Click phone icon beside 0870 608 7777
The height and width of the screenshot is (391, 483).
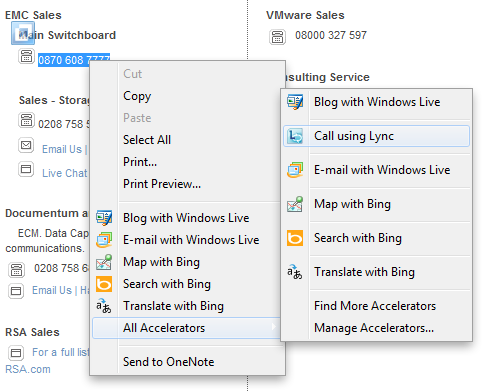(26, 56)
